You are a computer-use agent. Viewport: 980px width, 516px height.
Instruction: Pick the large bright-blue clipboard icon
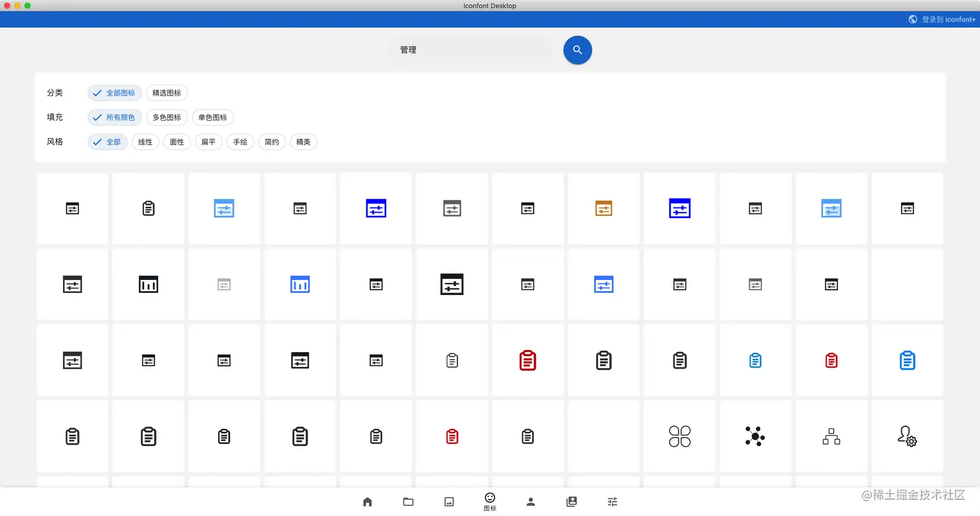click(907, 360)
